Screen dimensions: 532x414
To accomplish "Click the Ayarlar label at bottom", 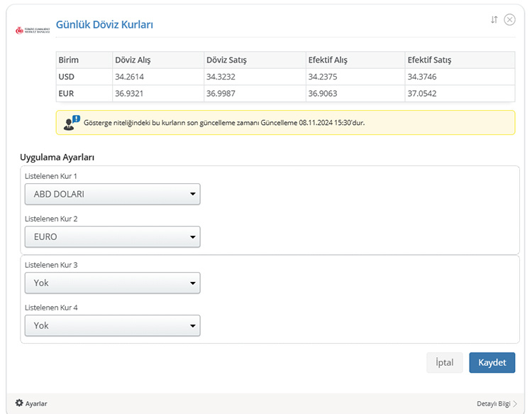I will pyautogui.click(x=36, y=403).
